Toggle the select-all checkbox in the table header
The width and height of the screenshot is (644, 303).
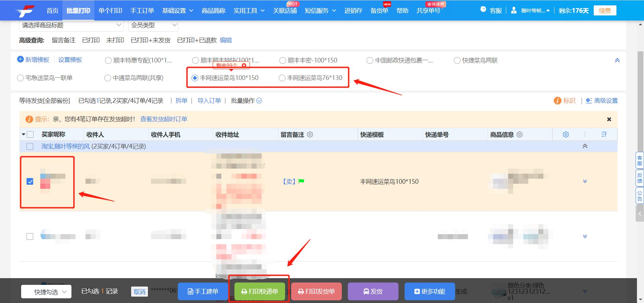coord(30,134)
